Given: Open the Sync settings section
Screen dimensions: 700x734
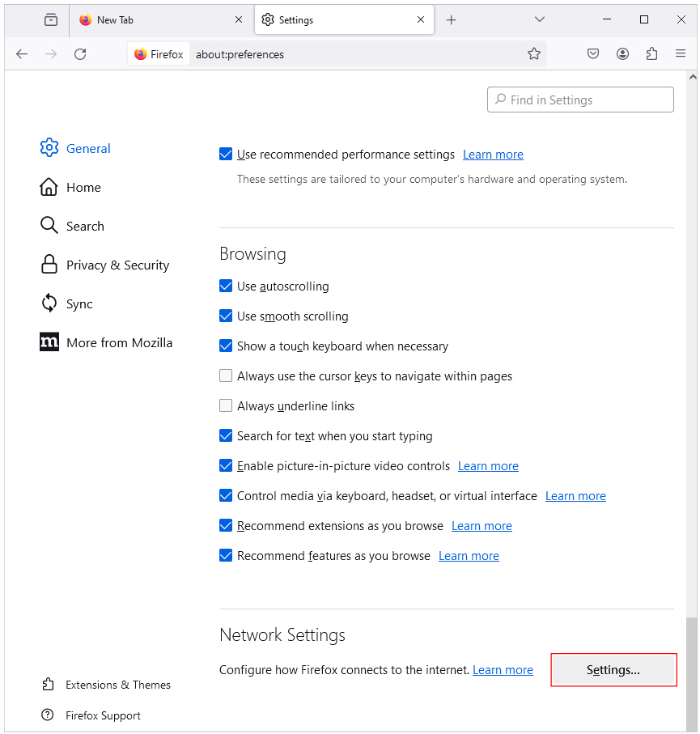Looking at the screenshot, I should pos(78,303).
